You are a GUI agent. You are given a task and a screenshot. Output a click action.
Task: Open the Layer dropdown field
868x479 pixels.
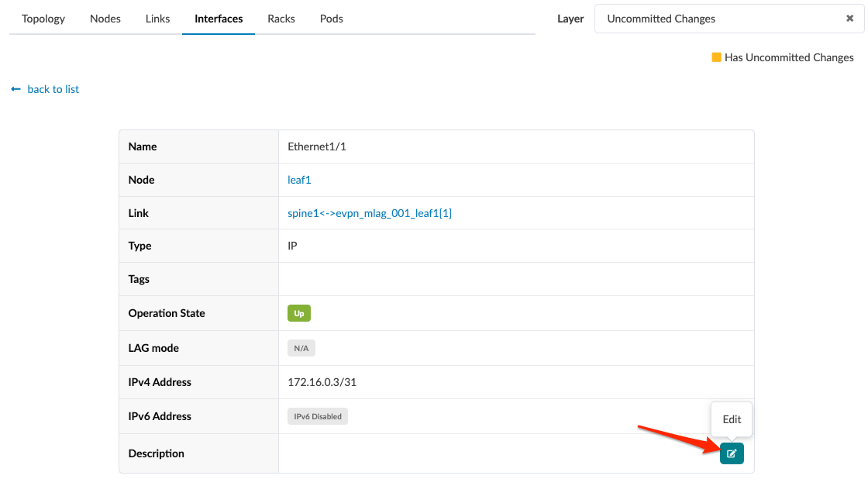pos(729,19)
